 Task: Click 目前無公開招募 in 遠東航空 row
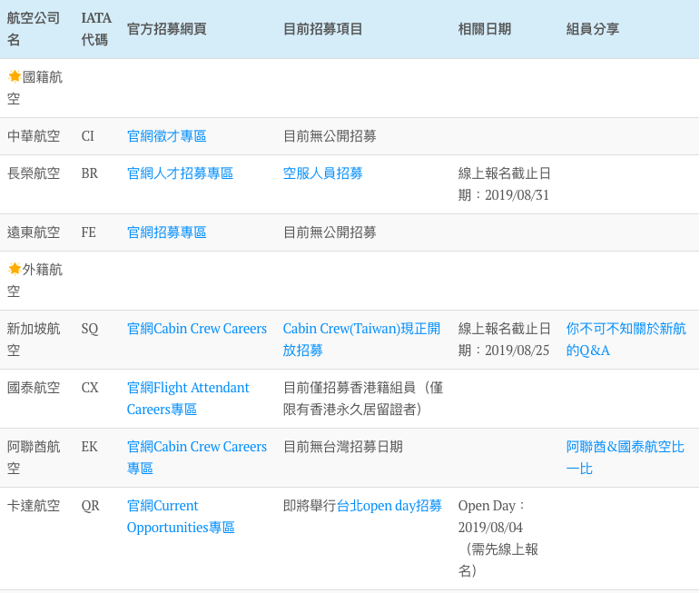(330, 232)
